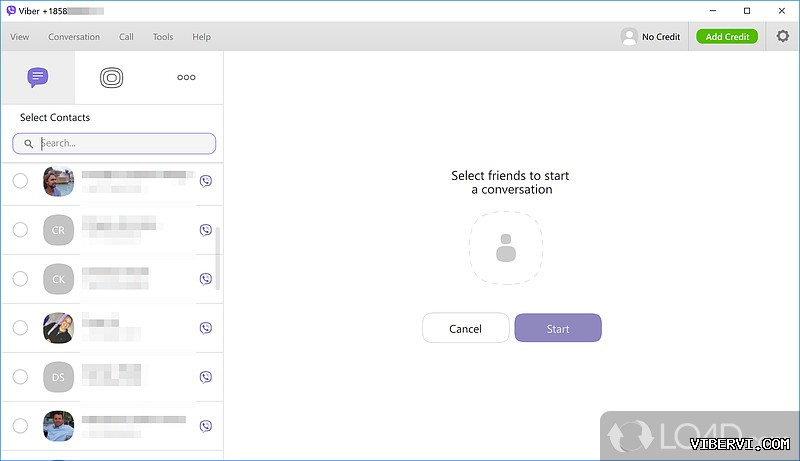
Task: Click the Viber icon beside CR contact
Action: pos(206,230)
